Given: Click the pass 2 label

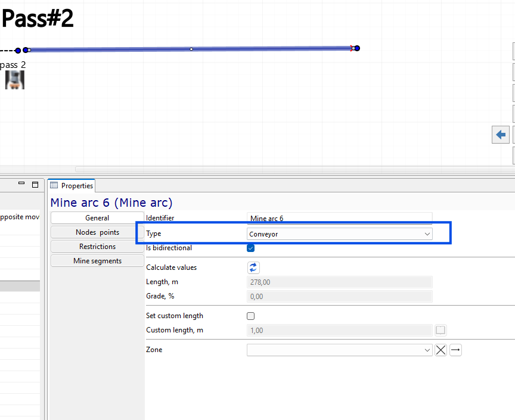Looking at the screenshot, I should (13, 65).
